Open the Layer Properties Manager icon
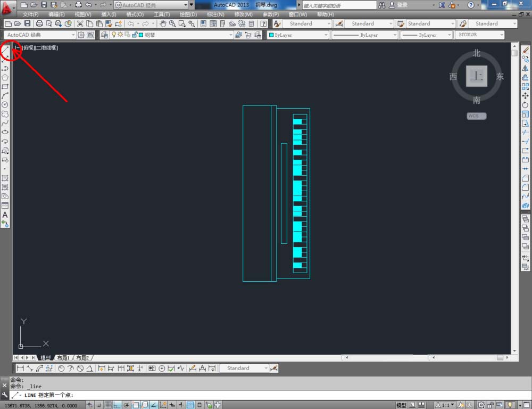The width and height of the screenshot is (532, 409). point(104,35)
